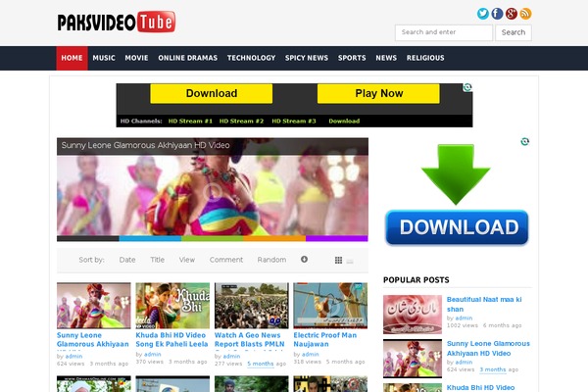This screenshot has width=588, height=392.
Task: Click the yellow Play Now button
Action: (x=378, y=93)
